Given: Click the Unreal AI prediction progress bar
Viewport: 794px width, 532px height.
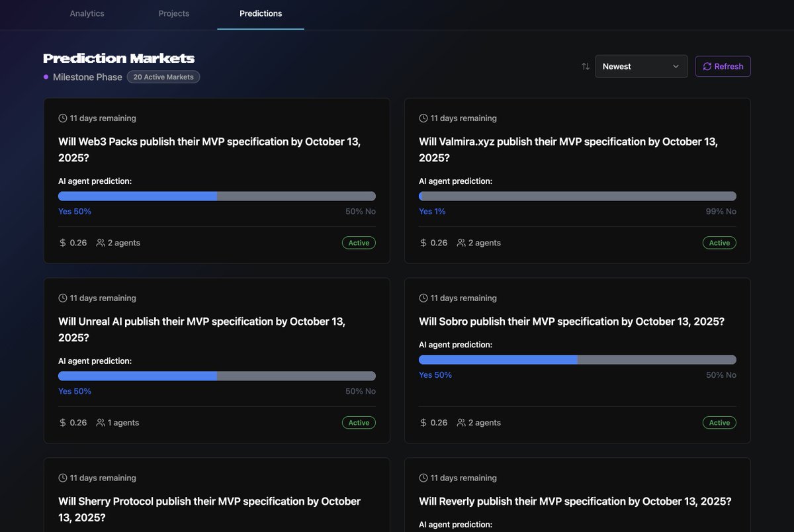Looking at the screenshot, I should [x=217, y=376].
